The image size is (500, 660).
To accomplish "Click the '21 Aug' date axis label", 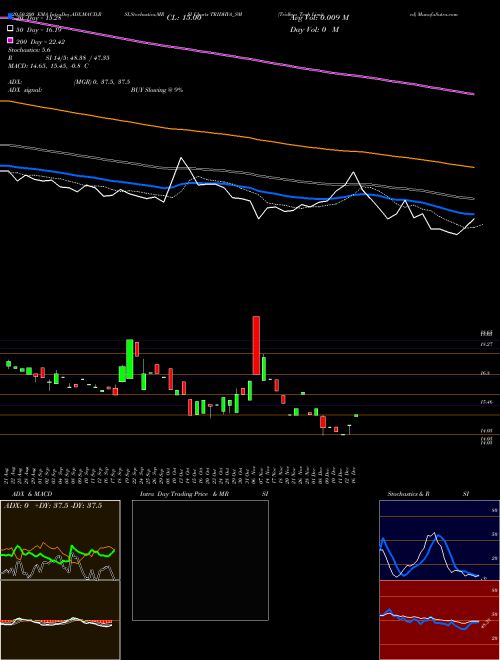I will click(8, 475).
